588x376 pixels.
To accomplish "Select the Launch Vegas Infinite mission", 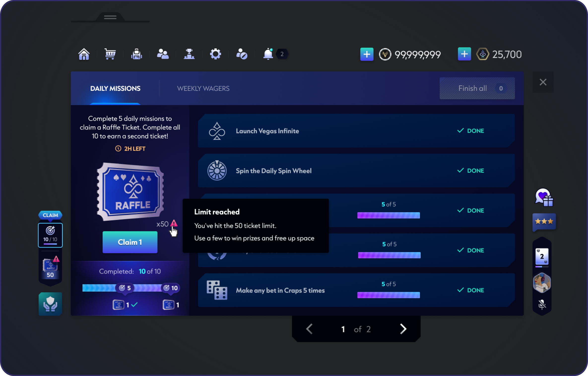I will coord(356,131).
